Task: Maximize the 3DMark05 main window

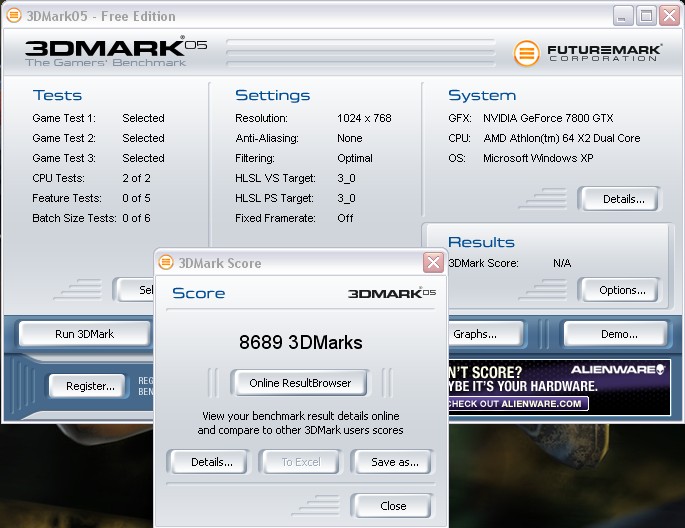Action: point(646,16)
